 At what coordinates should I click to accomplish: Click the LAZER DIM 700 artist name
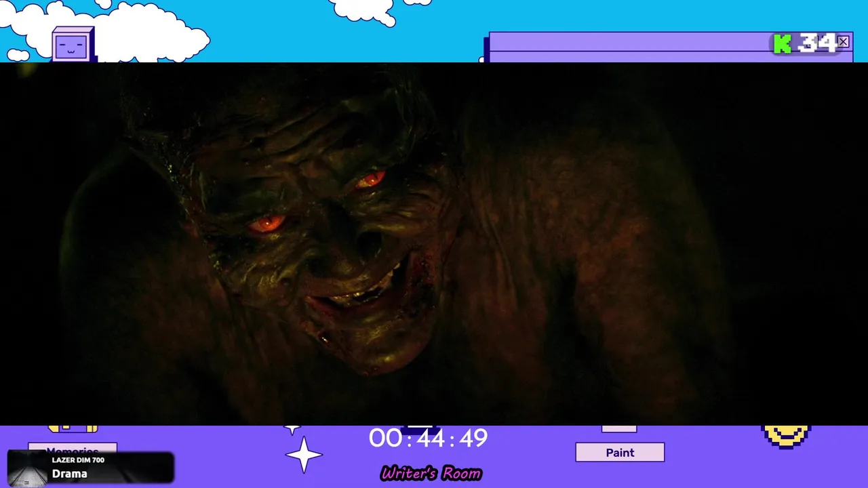[78, 460]
